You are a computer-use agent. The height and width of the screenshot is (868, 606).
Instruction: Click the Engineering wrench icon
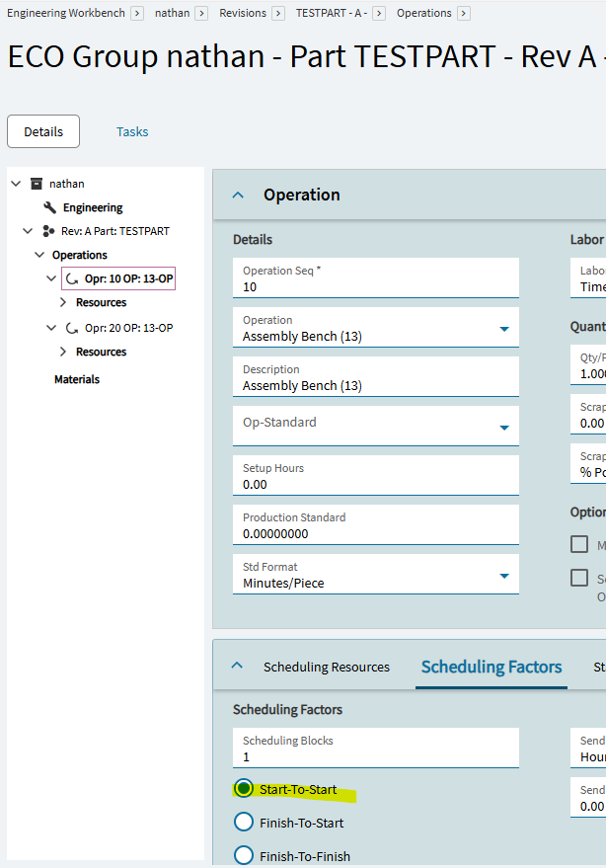pyautogui.click(x=50, y=207)
